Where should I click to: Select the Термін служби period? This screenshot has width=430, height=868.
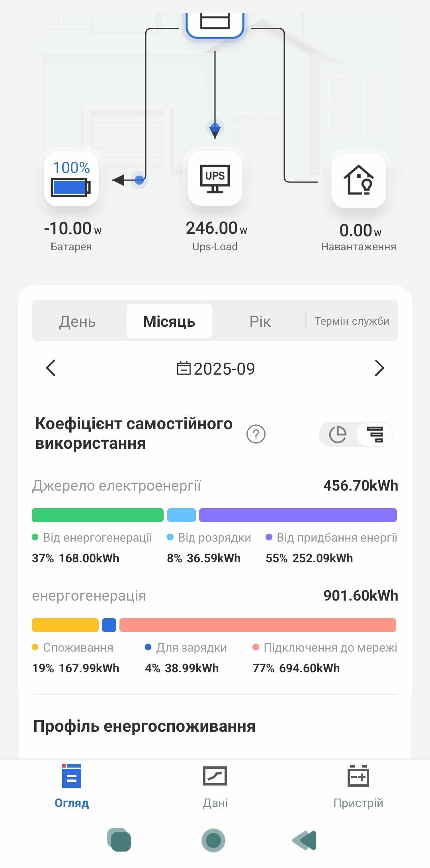pos(352,321)
